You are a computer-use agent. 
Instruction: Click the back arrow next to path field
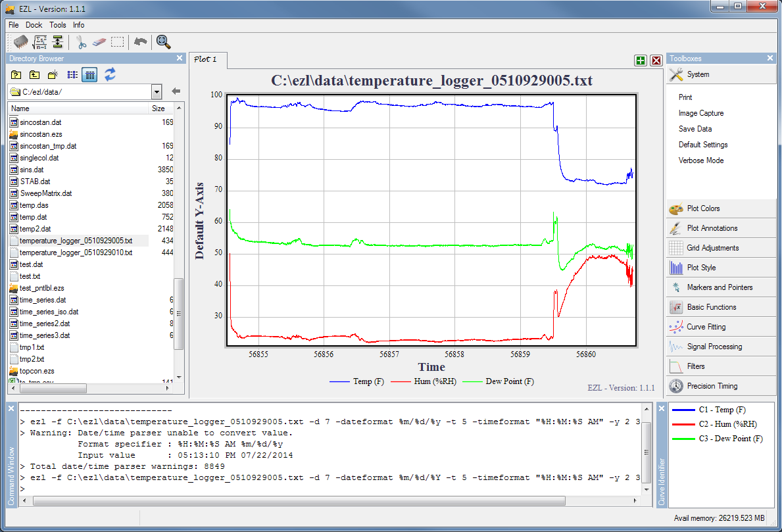point(176,91)
